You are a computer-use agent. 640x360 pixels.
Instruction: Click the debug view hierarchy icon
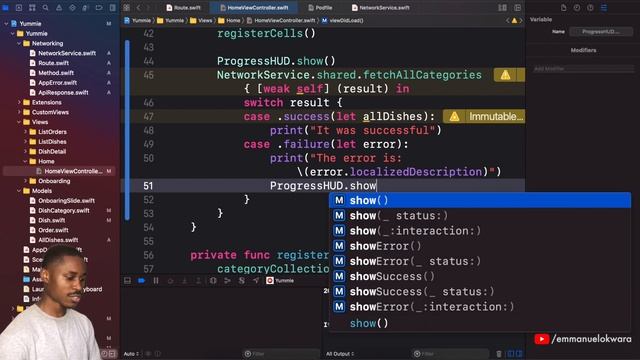213,281
